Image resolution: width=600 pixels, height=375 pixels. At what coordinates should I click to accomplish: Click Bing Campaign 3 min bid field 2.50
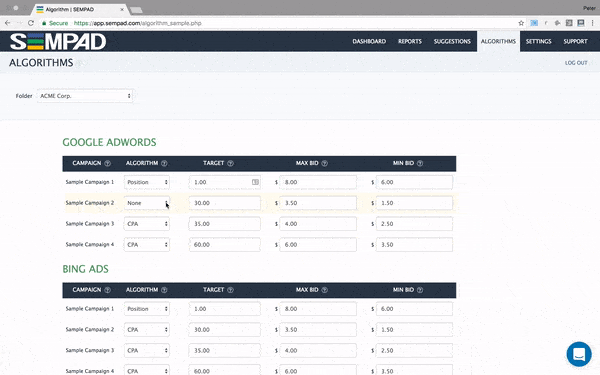coord(414,351)
